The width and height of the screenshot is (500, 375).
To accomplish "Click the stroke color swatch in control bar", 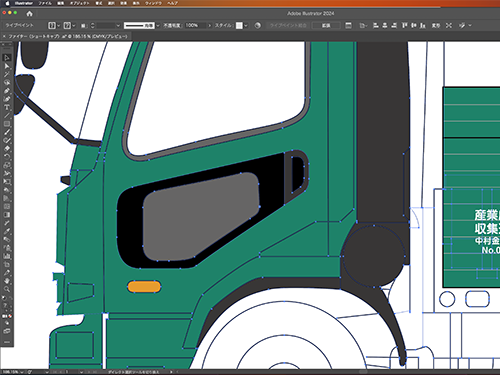I will tap(67, 25).
